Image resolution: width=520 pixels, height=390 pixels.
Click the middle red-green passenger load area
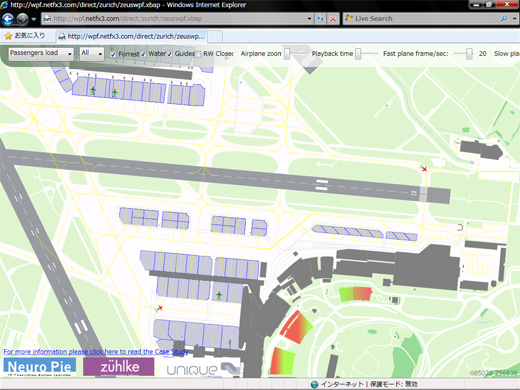tap(296, 327)
